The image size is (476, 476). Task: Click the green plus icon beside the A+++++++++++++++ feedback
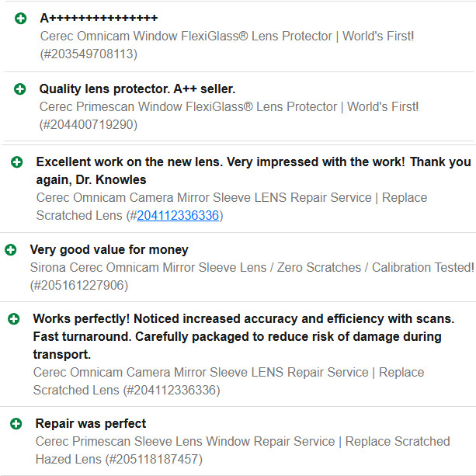point(21,18)
